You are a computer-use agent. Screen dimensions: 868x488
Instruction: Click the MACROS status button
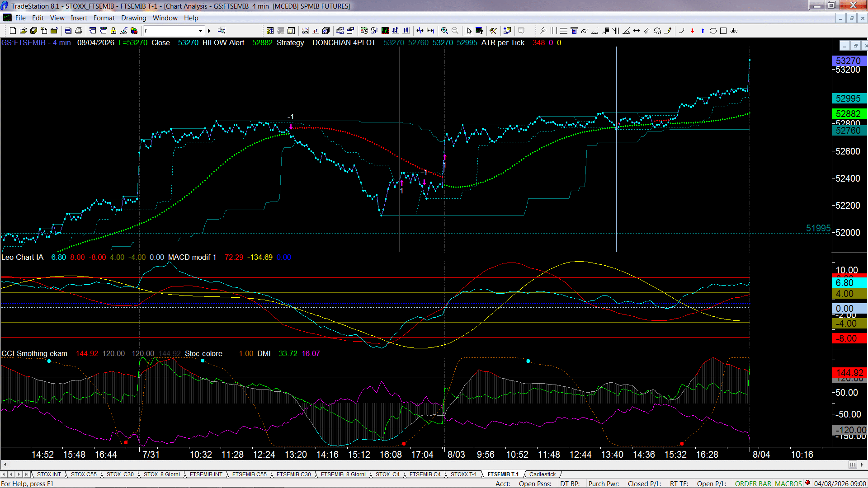coord(788,484)
